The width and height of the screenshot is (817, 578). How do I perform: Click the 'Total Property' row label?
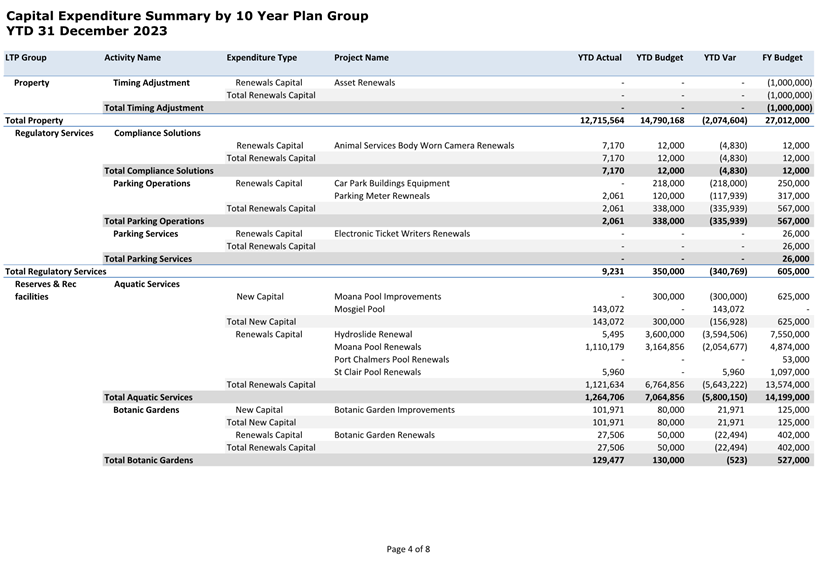click(34, 120)
